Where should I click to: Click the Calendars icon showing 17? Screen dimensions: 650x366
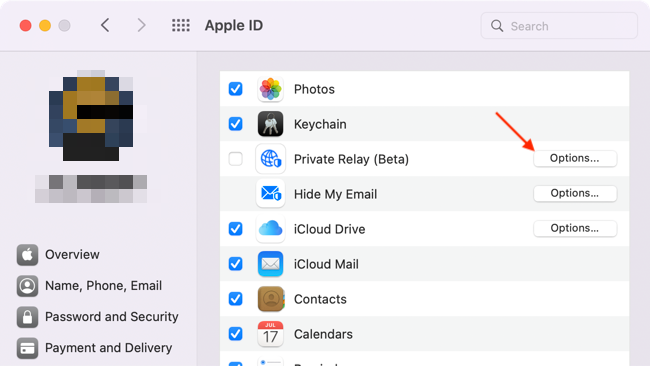pos(270,334)
